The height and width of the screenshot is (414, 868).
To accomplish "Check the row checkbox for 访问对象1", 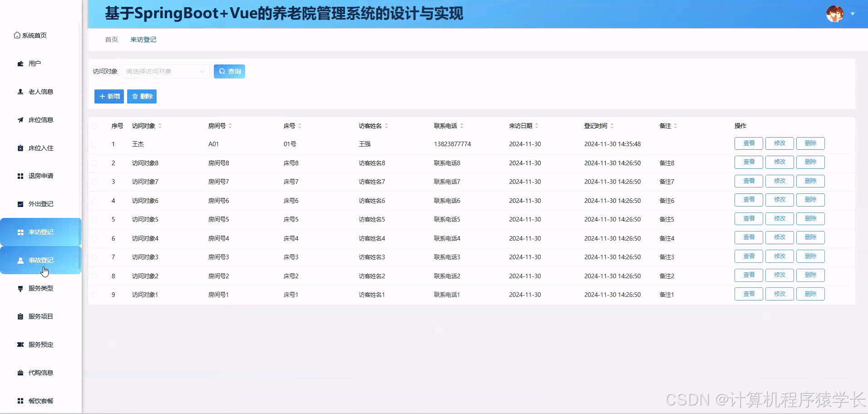I will pyautogui.click(x=94, y=295).
